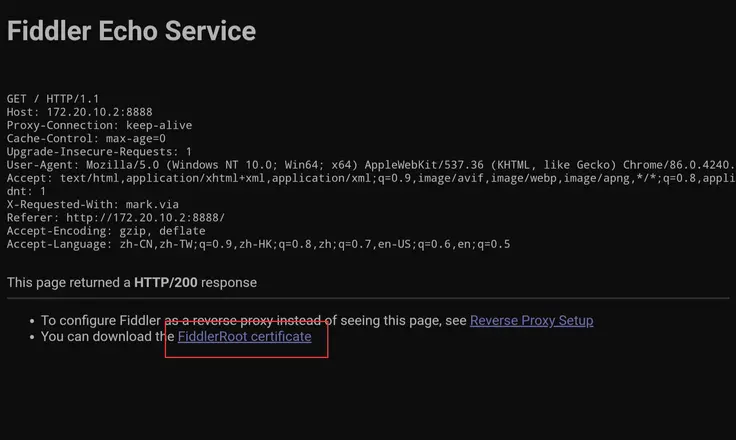Screen dimensions: 736x440
Task: Click the Accept text/html header line
Action: coord(370,178)
